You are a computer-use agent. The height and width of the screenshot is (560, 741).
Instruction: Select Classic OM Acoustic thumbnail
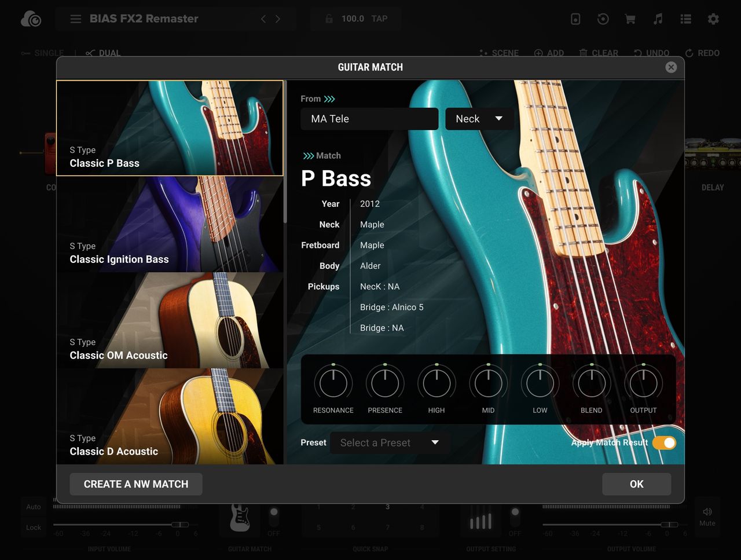[x=170, y=320]
